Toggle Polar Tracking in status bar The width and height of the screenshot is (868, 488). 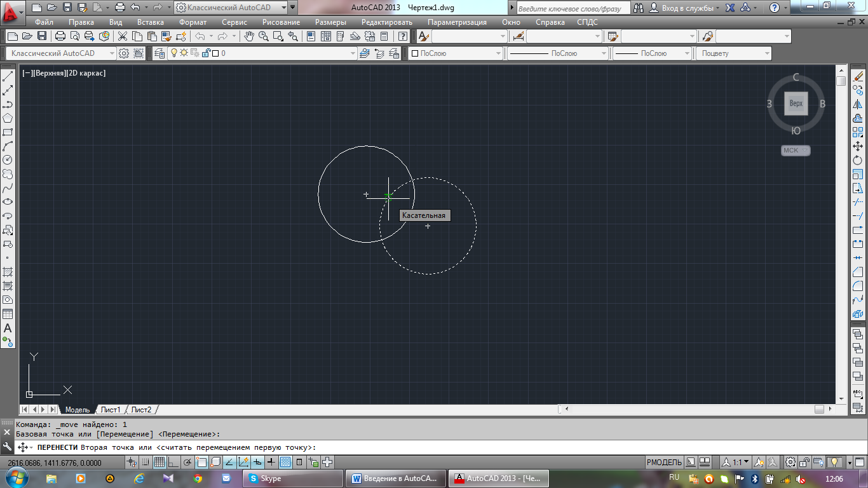pos(187,462)
